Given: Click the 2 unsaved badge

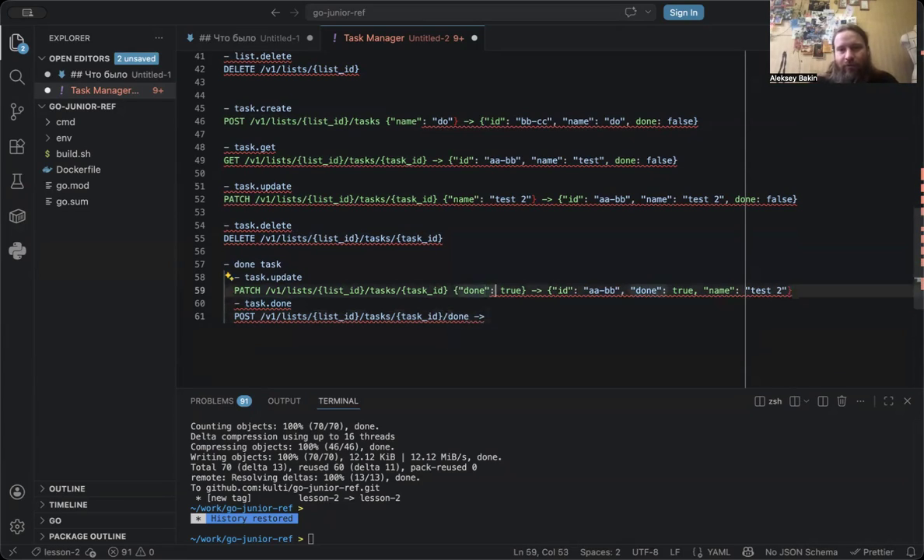Looking at the screenshot, I should tap(136, 58).
